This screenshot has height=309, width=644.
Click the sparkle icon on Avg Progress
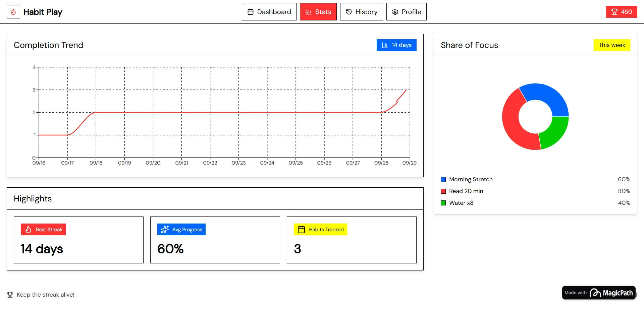[165, 230]
